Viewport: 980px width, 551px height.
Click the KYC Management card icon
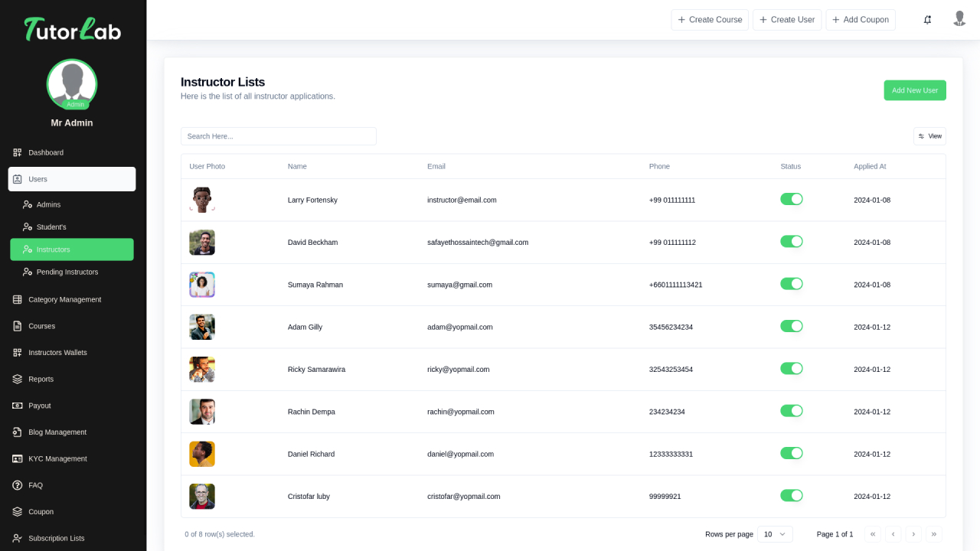tap(18, 458)
